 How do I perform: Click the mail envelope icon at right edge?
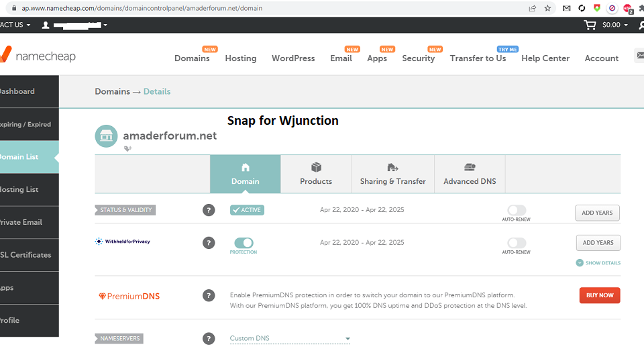coord(639,55)
